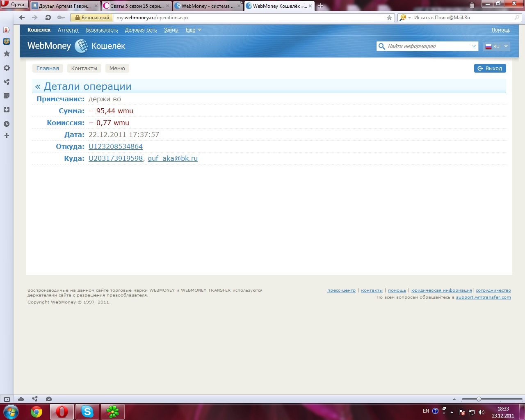Click the my.webmoney.ru address field
This screenshot has height=420, width=525.
(x=250, y=18)
